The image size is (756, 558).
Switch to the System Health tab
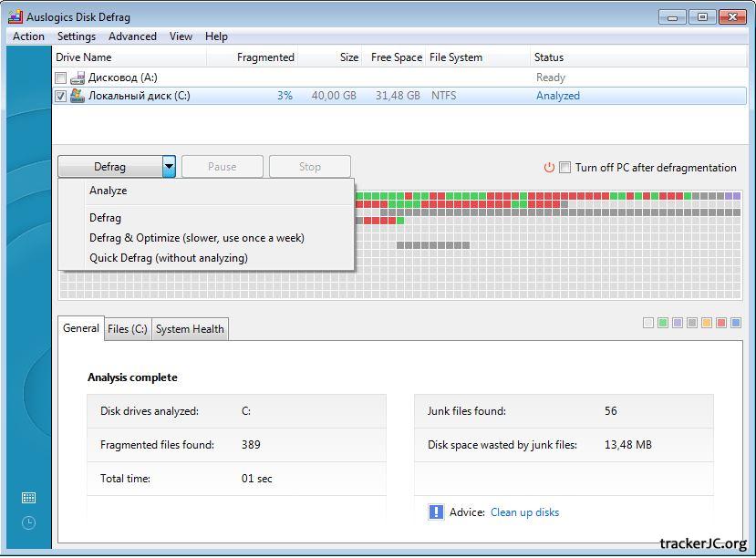[x=190, y=329]
